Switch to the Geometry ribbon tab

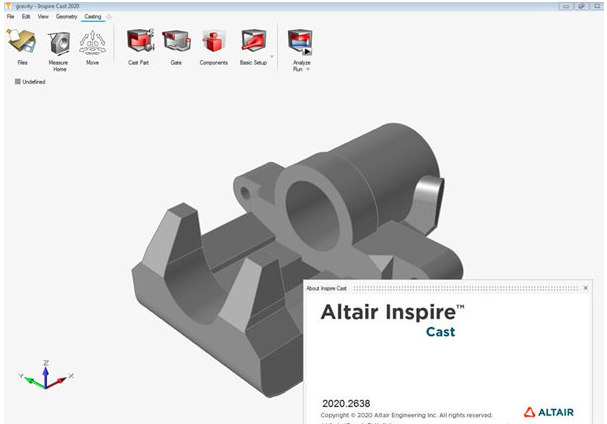click(x=67, y=17)
